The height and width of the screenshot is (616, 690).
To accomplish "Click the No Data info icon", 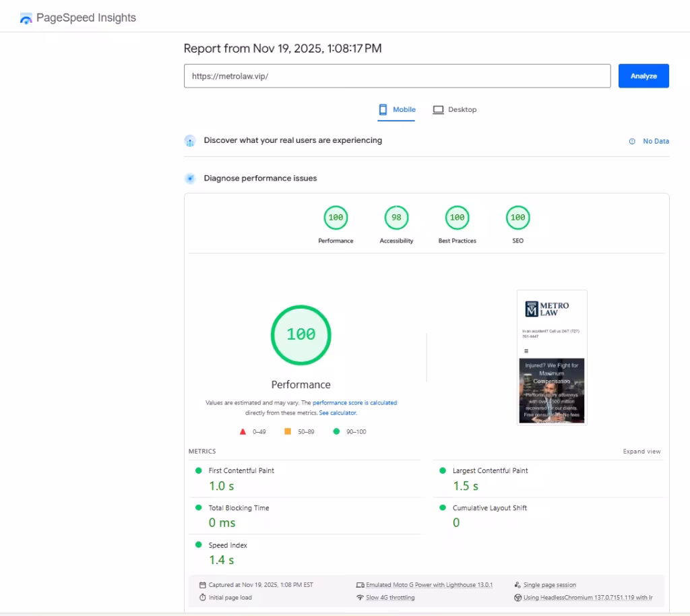I will (632, 142).
